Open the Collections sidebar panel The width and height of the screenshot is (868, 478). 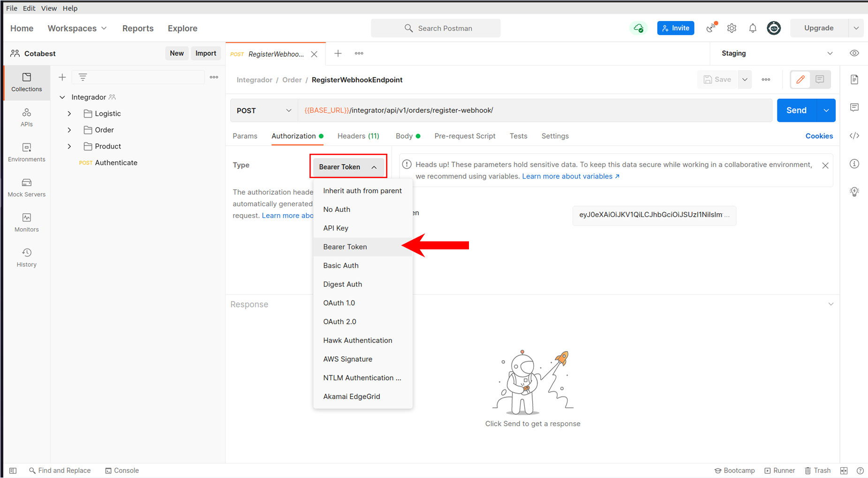point(27,82)
